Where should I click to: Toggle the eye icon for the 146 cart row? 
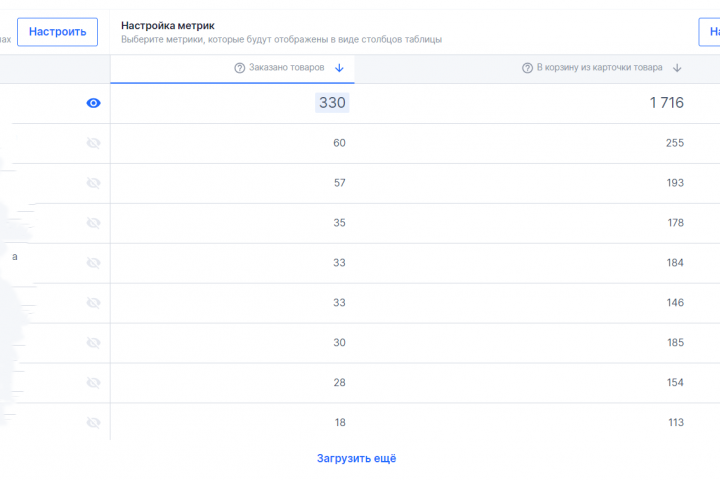point(94,303)
